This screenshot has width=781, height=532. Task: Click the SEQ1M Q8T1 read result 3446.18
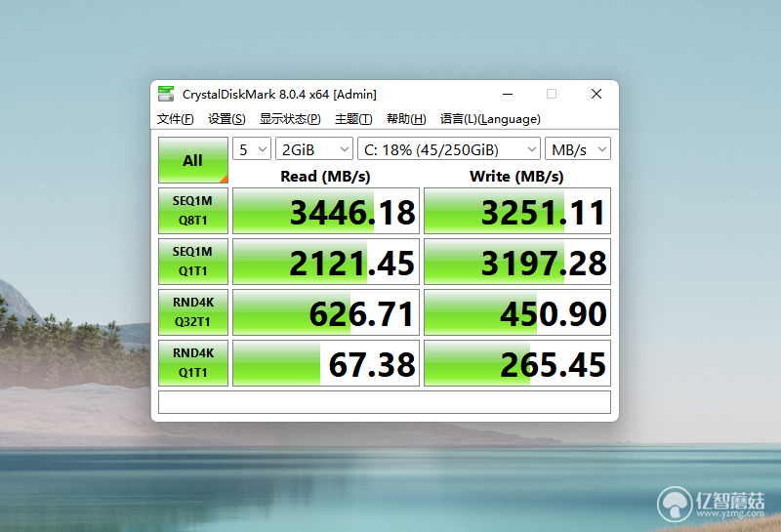pos(326,211)
